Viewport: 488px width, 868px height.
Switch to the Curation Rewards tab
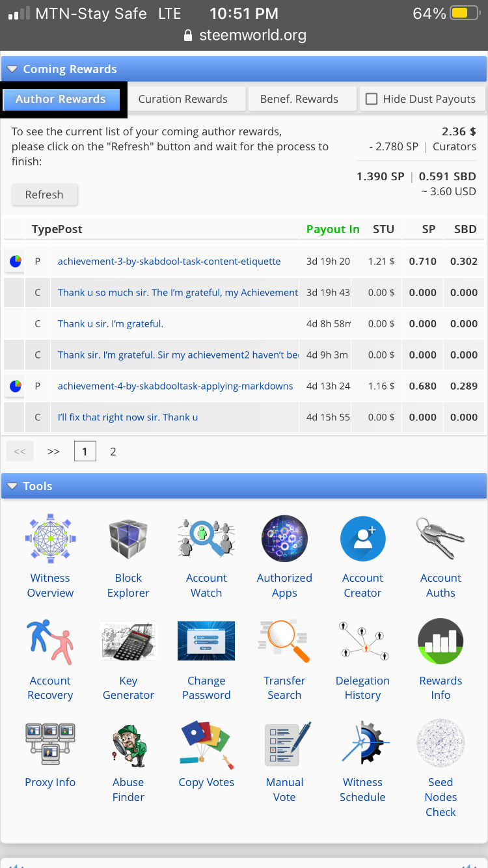pyautogui.click(x=183, y=99)
